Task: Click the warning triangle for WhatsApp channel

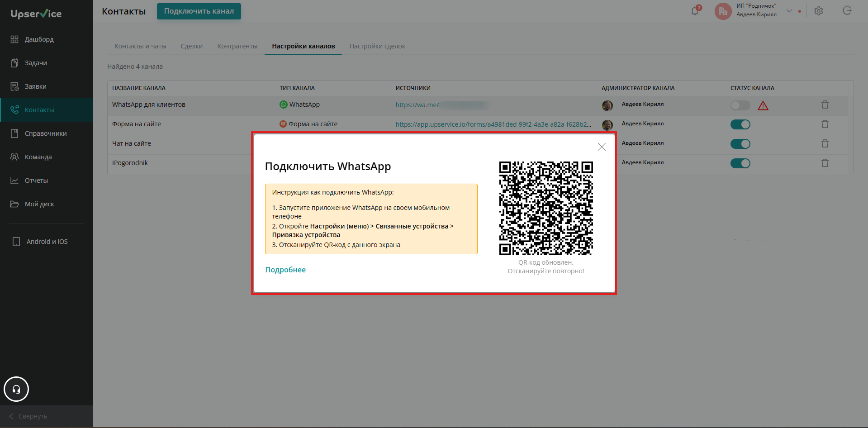Action: (763, 106)
